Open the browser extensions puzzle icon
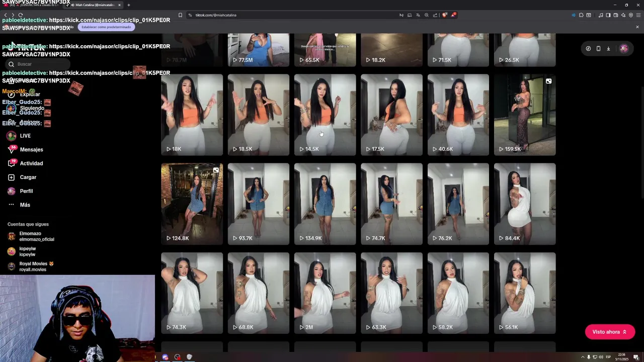The height and width of the screenshot is (362, 644). (581, 15)
